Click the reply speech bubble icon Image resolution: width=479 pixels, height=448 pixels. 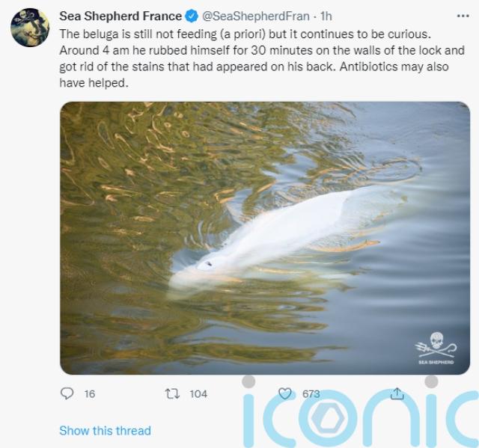point(67,393)
